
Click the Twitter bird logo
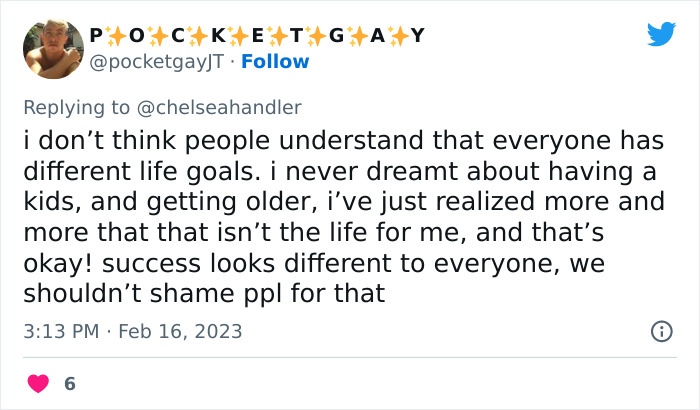pyautogui.click(x=661, y=34)
